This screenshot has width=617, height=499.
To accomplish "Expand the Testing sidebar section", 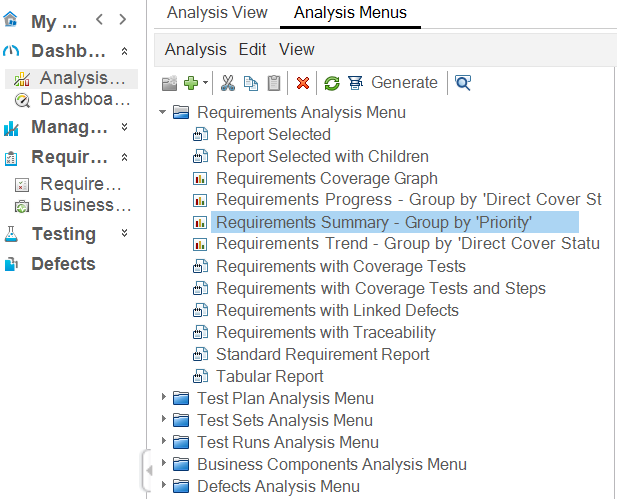I will [x=124, y=234].
